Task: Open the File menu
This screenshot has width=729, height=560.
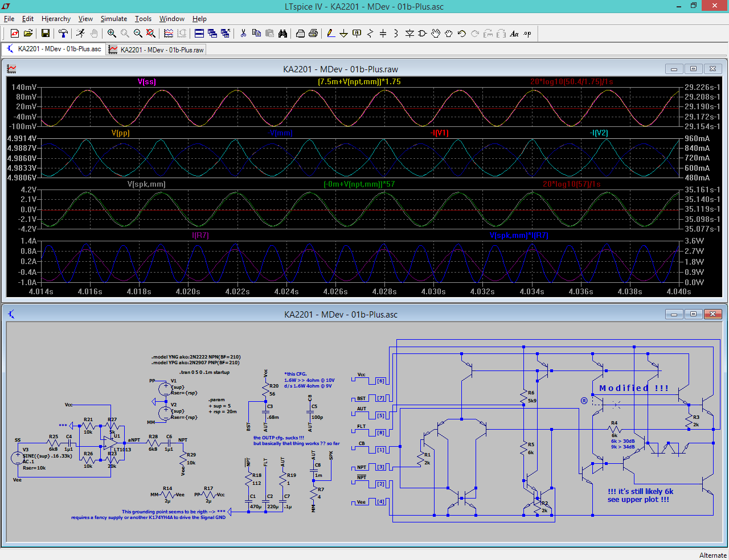Action: pos(9,19)
